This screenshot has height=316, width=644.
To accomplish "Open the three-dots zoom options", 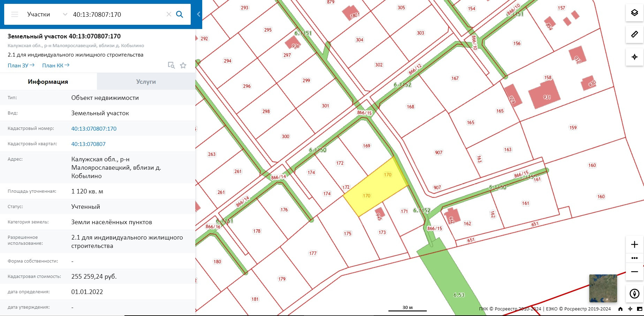I will coord(635,258).
